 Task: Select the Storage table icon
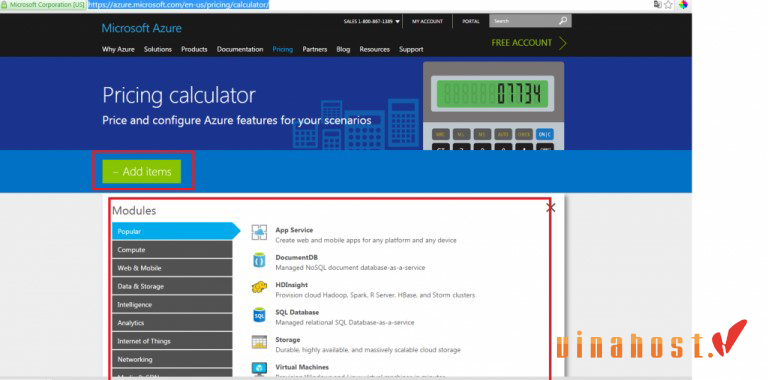259,342
